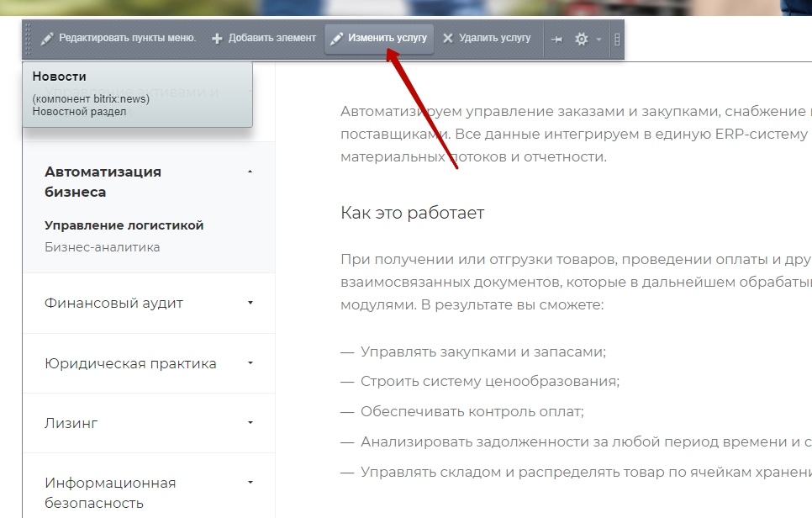Screen dimensions: 812x518
Task: Click the pencil icon on 'Изменить услугу'
Action: tap(336, 39)
